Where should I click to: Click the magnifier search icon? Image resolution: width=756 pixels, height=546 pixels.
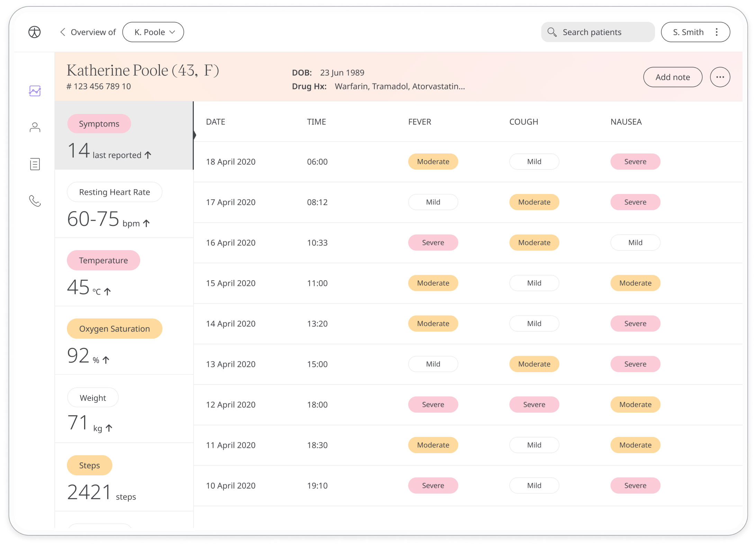(552, 32)
